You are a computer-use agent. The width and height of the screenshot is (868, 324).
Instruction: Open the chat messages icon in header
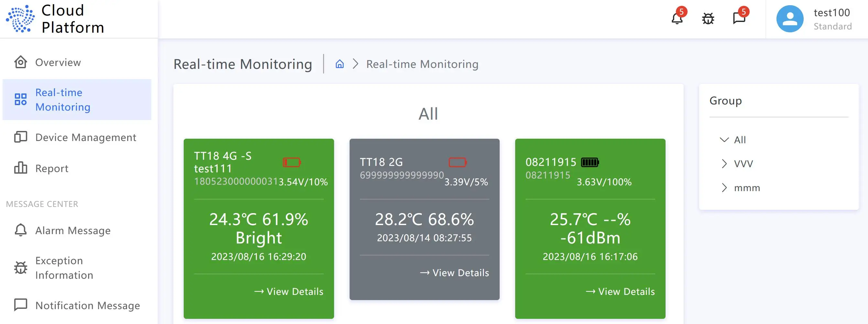[x=739, y=18]
